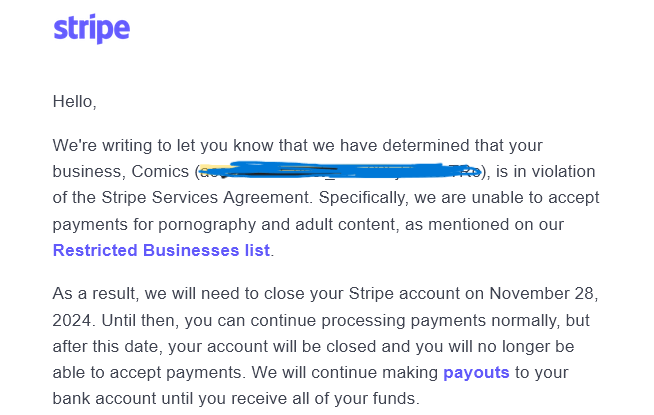Click the words "able to accept payments"

click(142, 372)
